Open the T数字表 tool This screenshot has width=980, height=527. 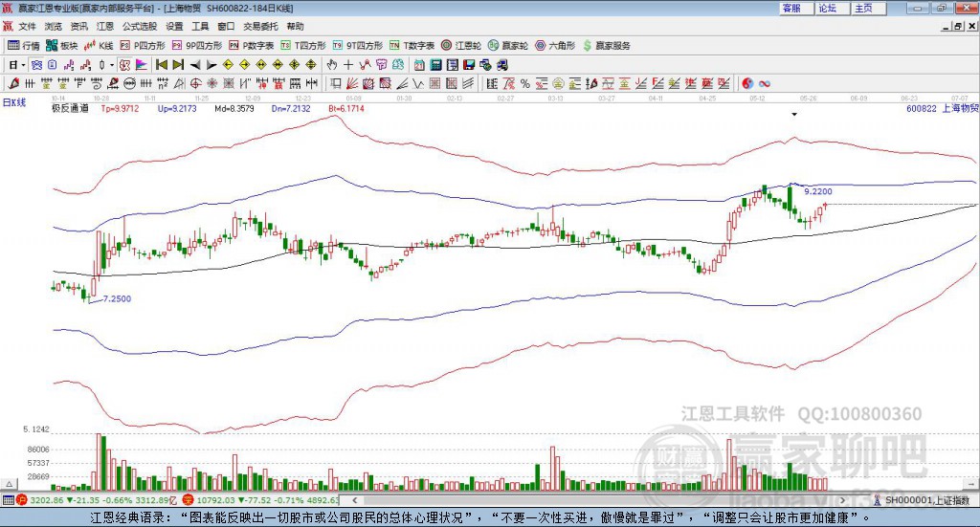tap(412, 46)
